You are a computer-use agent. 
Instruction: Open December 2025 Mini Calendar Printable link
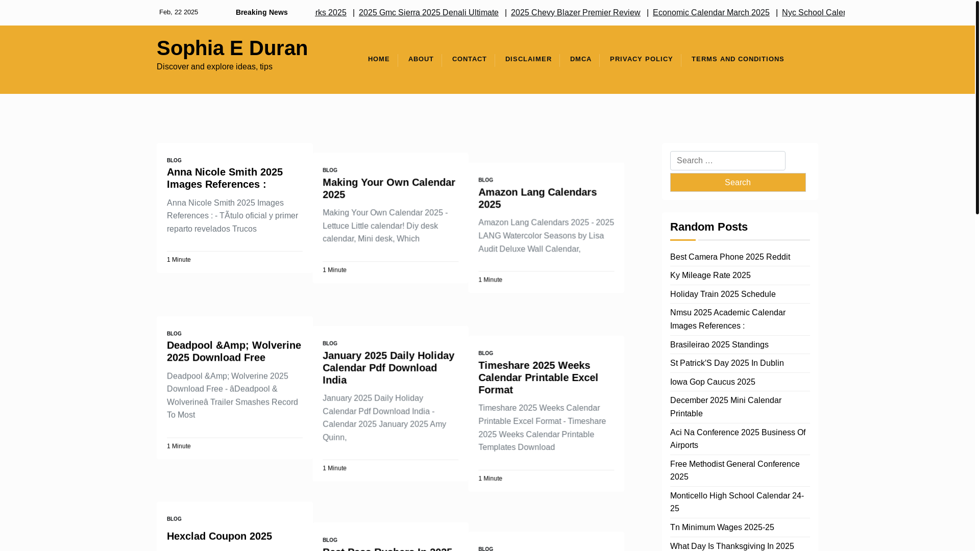click(x=725, y=407)
